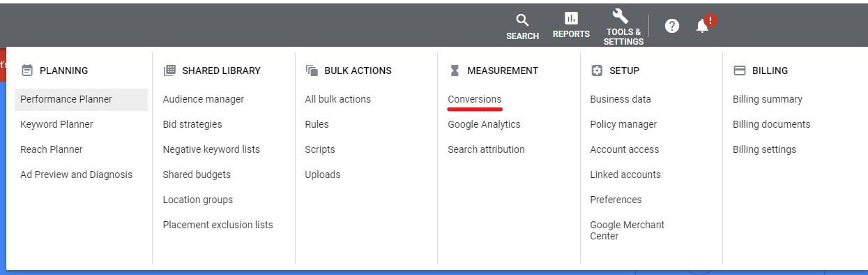Go to Billing summary
The image size is (868, 275).
(x=768, y=99)
